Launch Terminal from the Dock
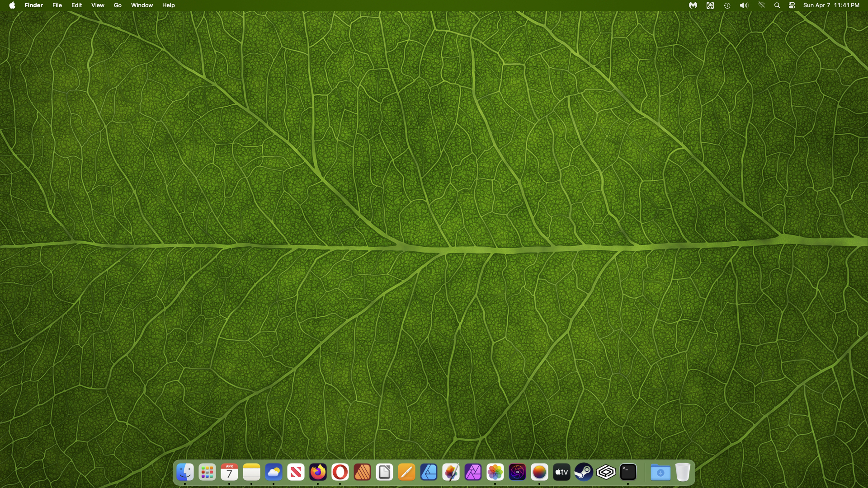The image size is (868, 488). click(628, 472)
